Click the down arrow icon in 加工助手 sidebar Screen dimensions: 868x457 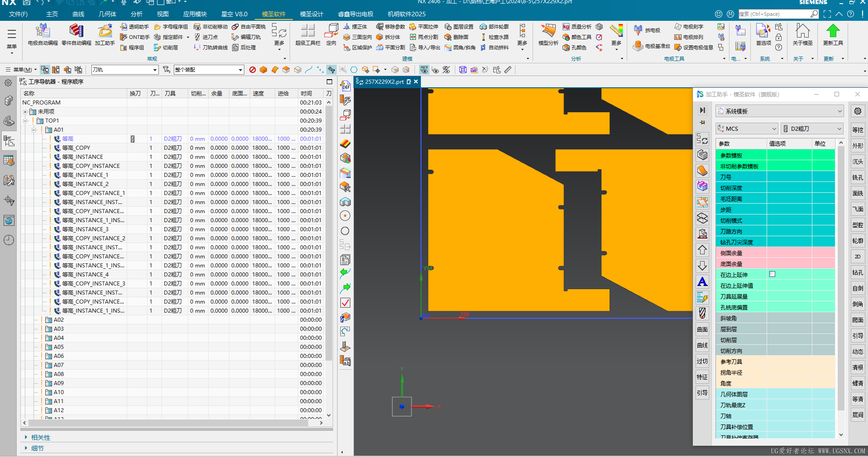(702, 266)
